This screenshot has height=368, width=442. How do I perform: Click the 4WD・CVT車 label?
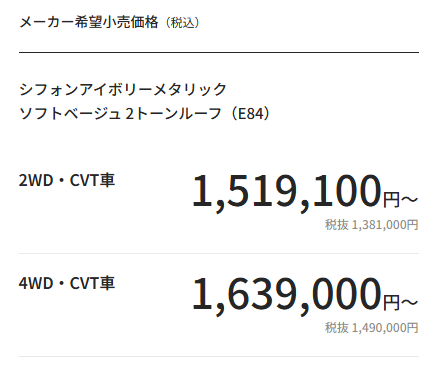(x=67, y=283)
